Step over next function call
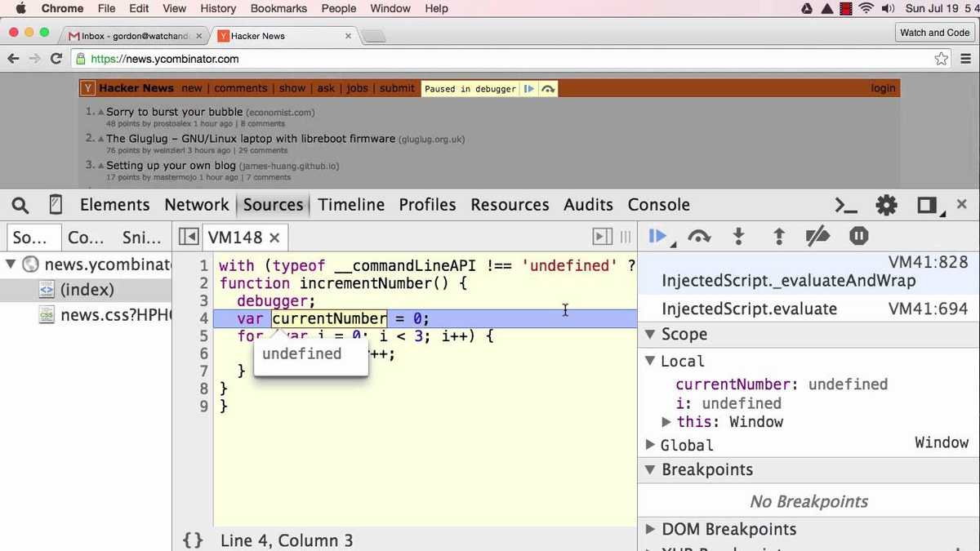 click(x=699, y=236)
